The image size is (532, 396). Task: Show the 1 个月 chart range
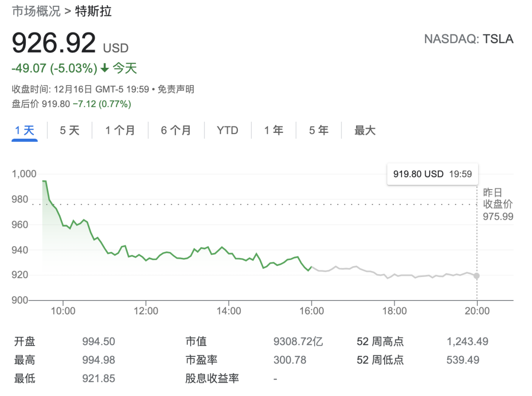tap(120, 131)
